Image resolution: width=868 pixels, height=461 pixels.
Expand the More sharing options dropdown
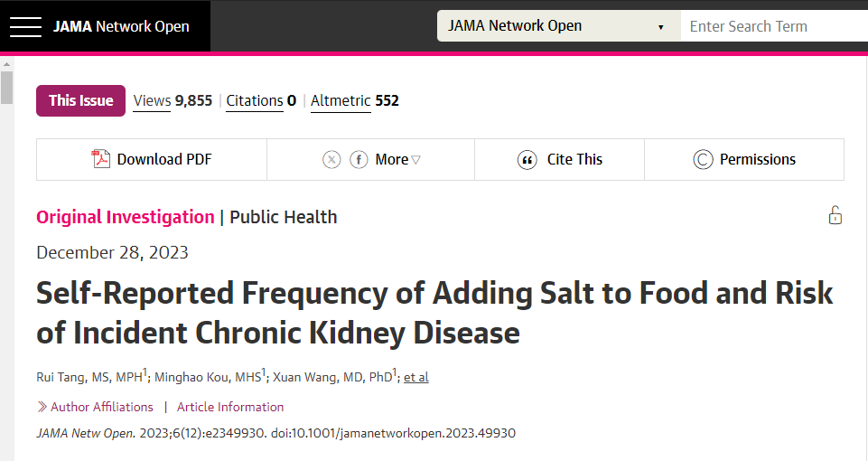(398, 160)
